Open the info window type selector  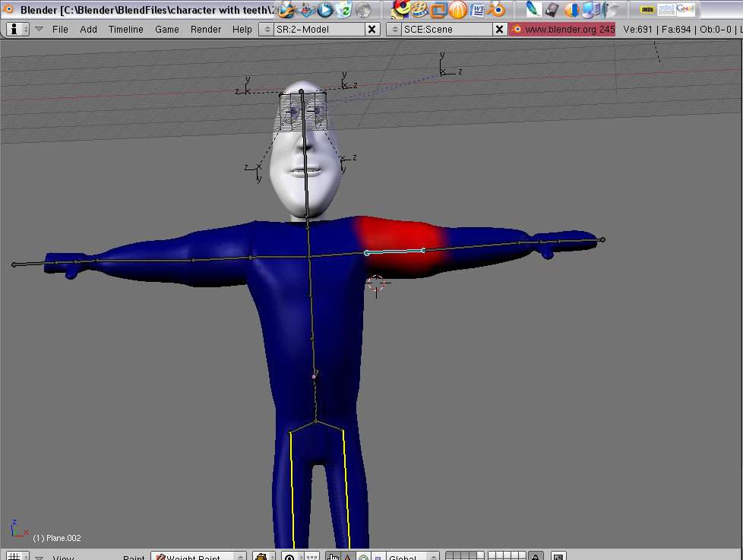18,30
